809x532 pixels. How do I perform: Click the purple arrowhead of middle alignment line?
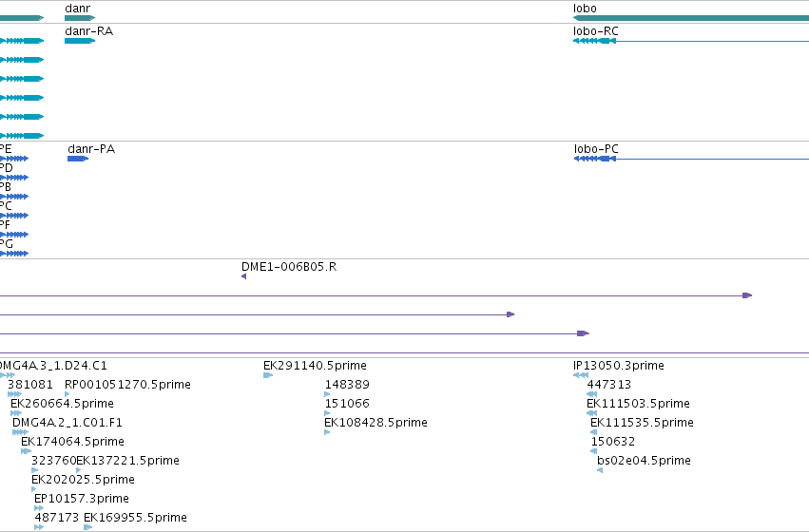(510, 314)
